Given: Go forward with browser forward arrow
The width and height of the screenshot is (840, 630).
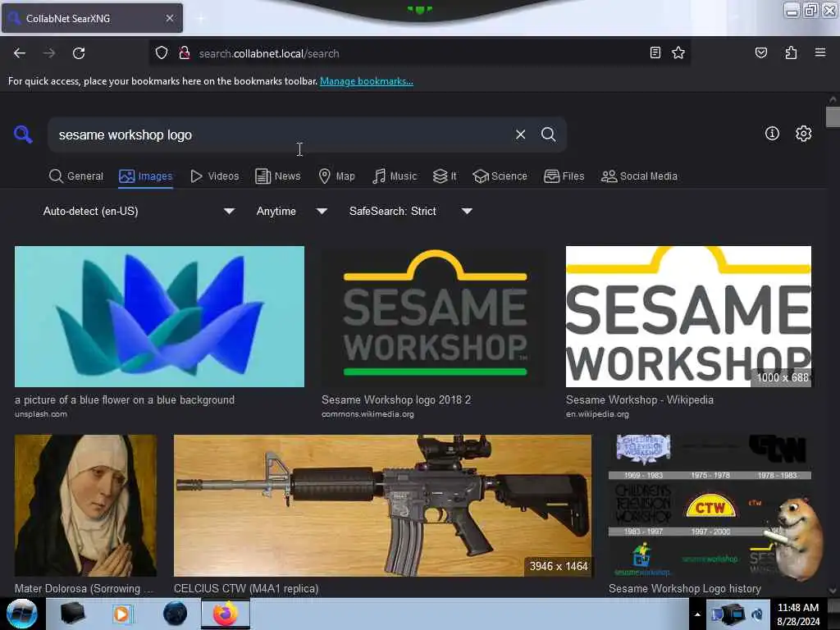Looking at the screenshot, I should pyautogui.click(x=49, y=53).
